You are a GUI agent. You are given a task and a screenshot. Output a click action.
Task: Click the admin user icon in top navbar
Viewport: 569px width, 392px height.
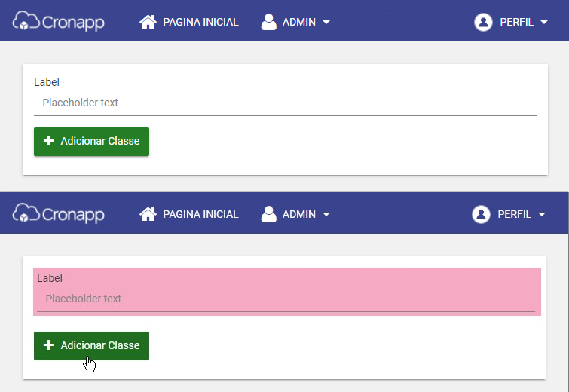268,22
